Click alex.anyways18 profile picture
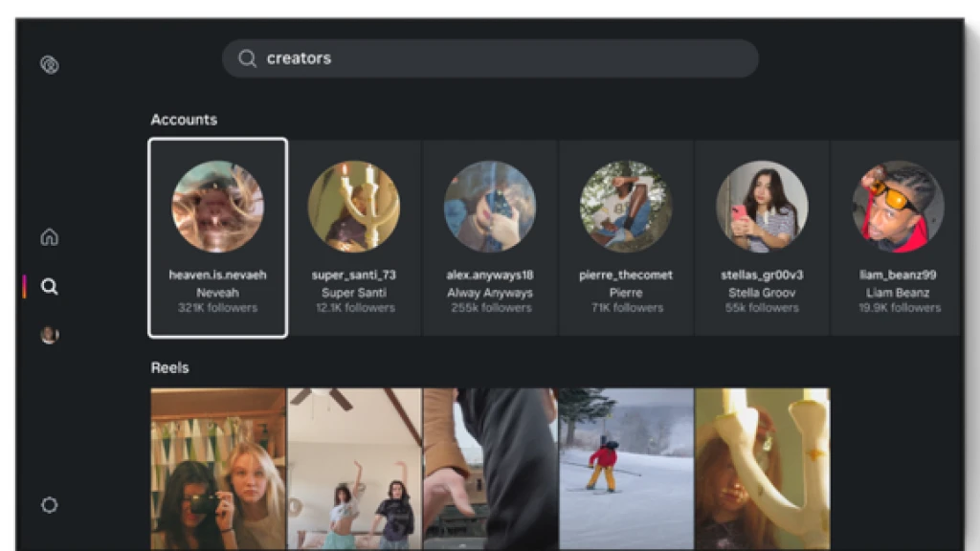Viewport: 980px width, 551px height. point(490,207)
